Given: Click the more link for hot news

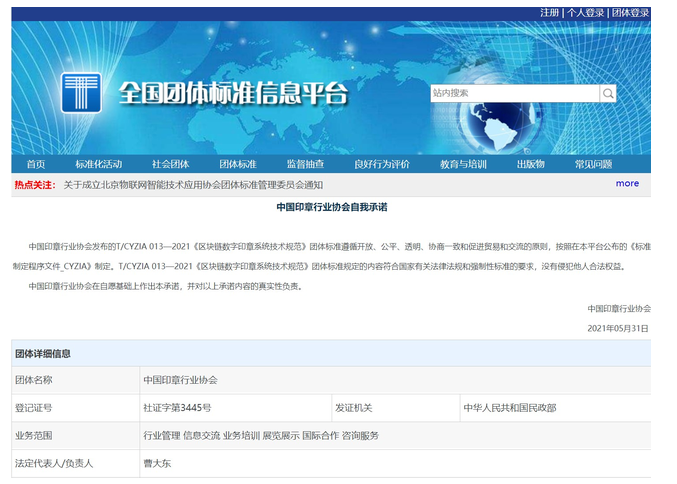Looking at the screenshot, I should point(627,184).
